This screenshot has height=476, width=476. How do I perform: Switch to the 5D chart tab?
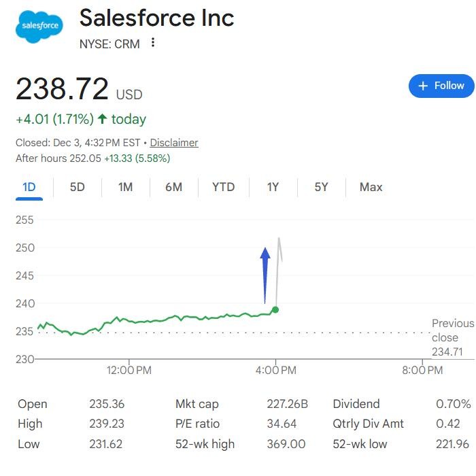[78, 187]
